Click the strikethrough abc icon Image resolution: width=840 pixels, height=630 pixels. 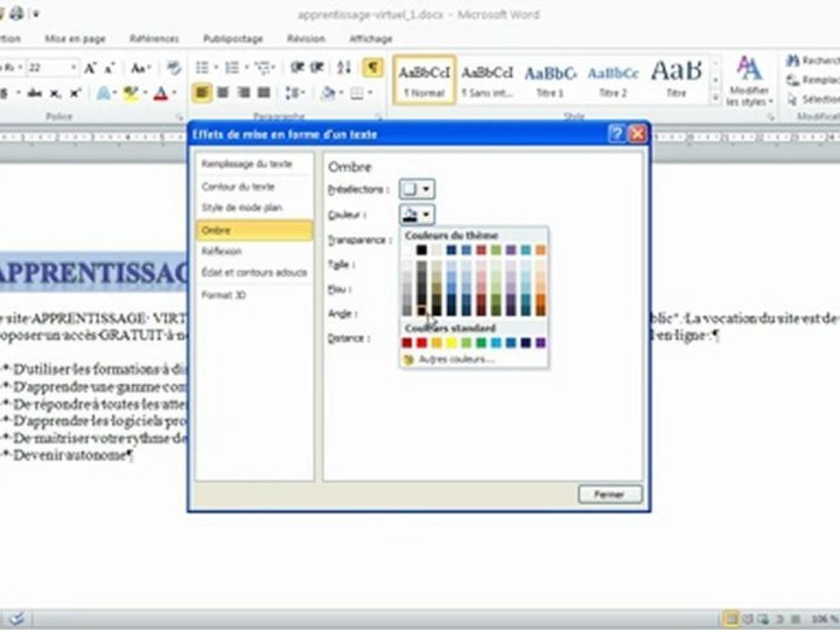point(35,94)
